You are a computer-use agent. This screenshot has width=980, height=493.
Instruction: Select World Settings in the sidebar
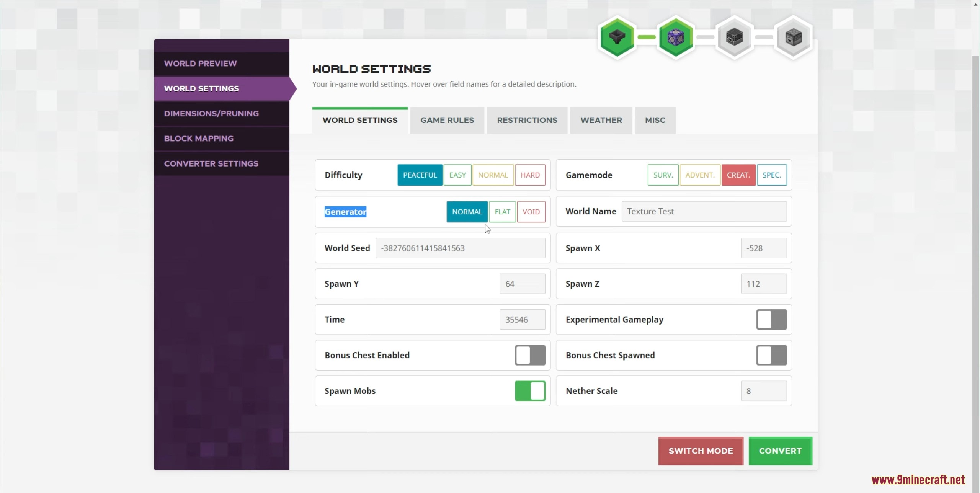[x=222, y=88]
